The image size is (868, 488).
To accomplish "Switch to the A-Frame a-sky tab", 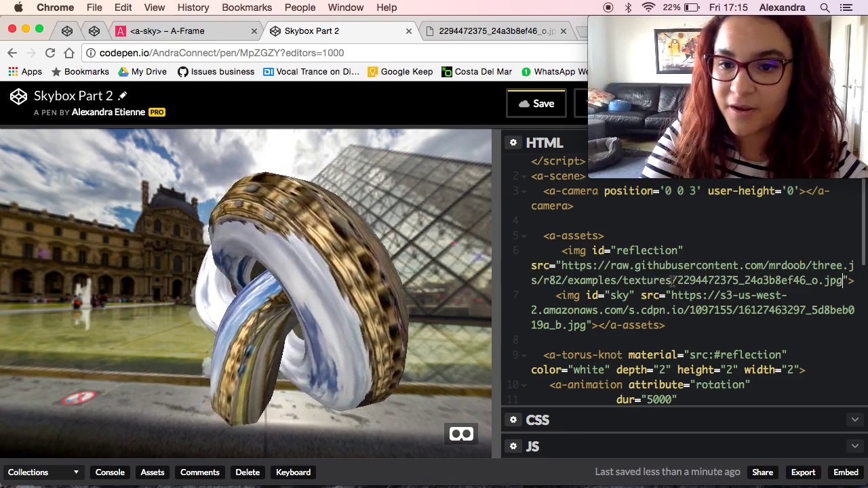I will pyautogui.click(x=186, y=31).
